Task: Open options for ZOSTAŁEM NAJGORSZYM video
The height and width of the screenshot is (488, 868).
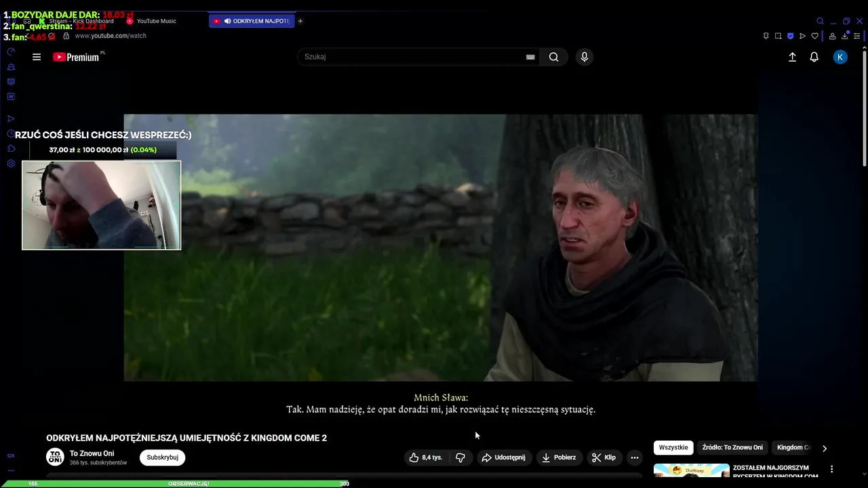Action: tap(831, 469)
